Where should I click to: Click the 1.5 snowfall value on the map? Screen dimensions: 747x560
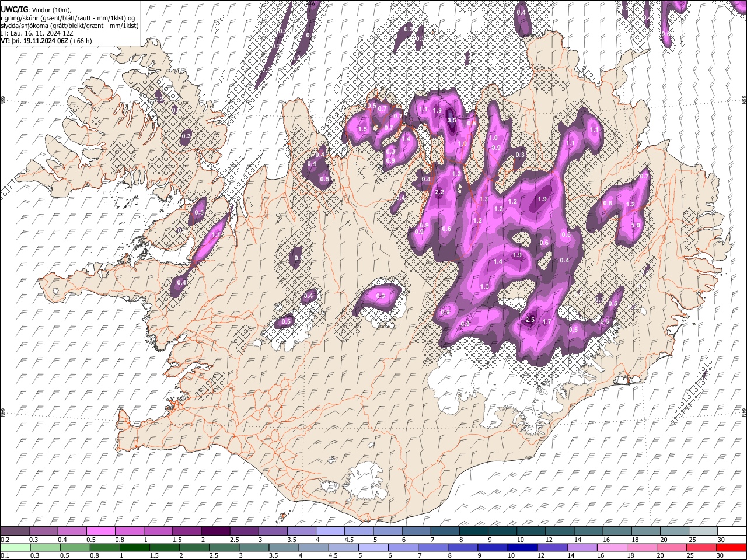[362, 129]
